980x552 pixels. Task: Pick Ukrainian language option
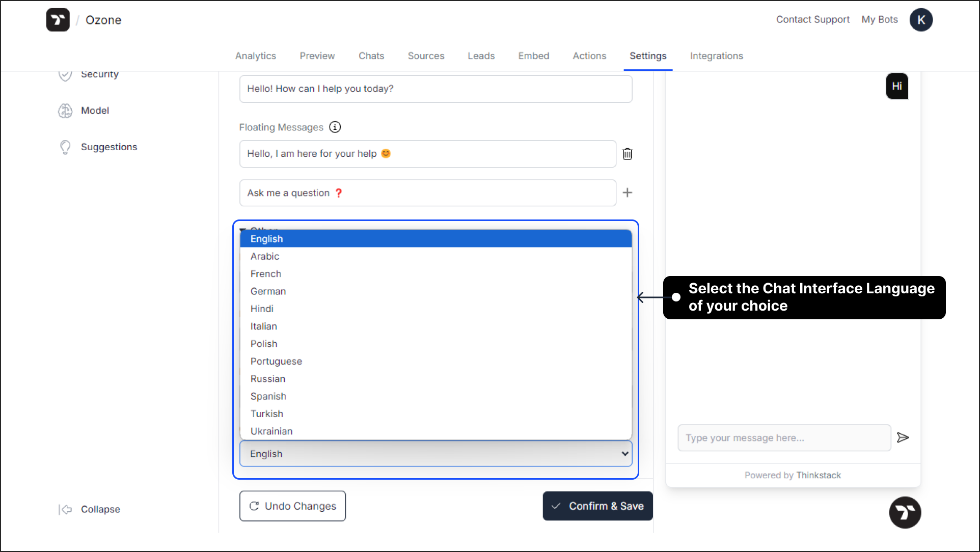point(436,431)
